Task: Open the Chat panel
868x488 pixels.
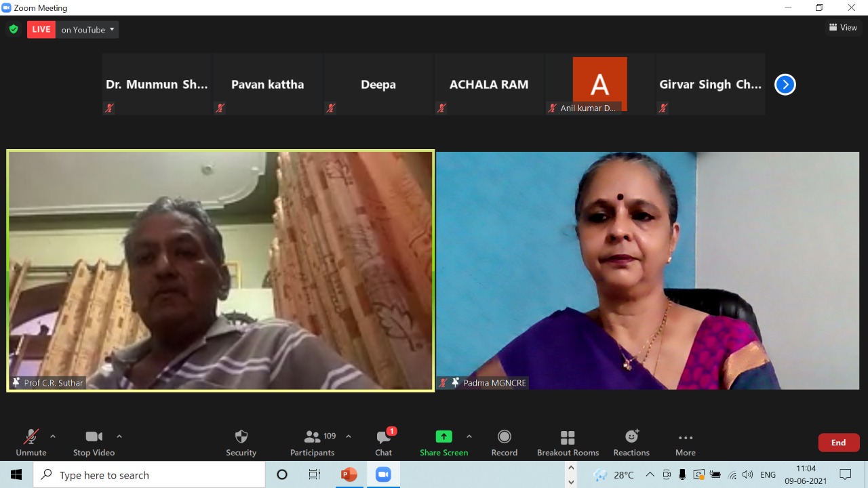Action: (384, 443)
